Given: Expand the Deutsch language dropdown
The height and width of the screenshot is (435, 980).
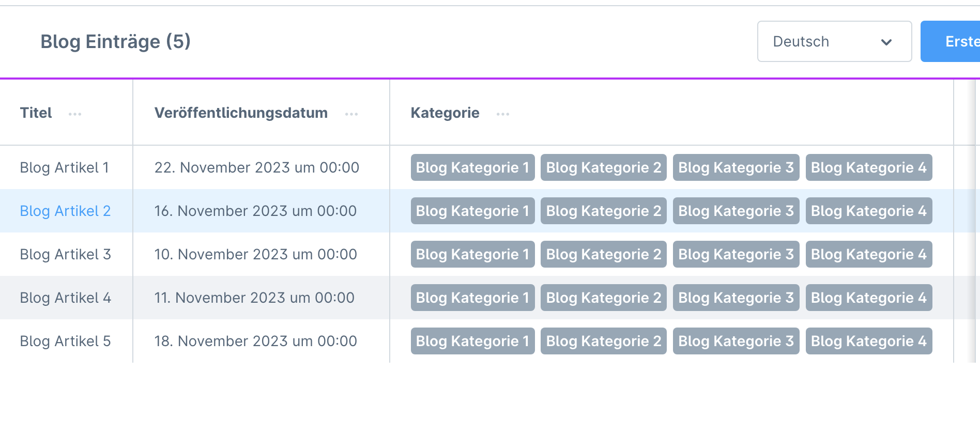Looking at the screenshot, I should (834, 41).
